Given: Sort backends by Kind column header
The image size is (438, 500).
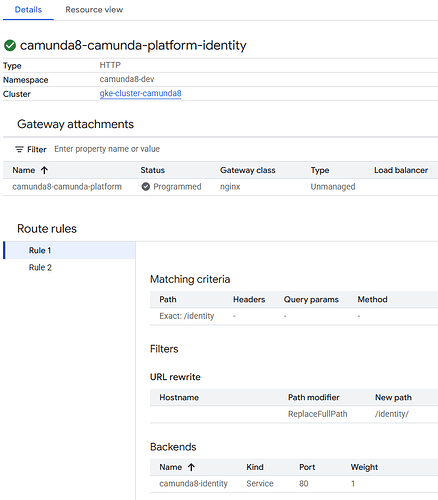Looking at the screenshot, I should click(255, 467).
